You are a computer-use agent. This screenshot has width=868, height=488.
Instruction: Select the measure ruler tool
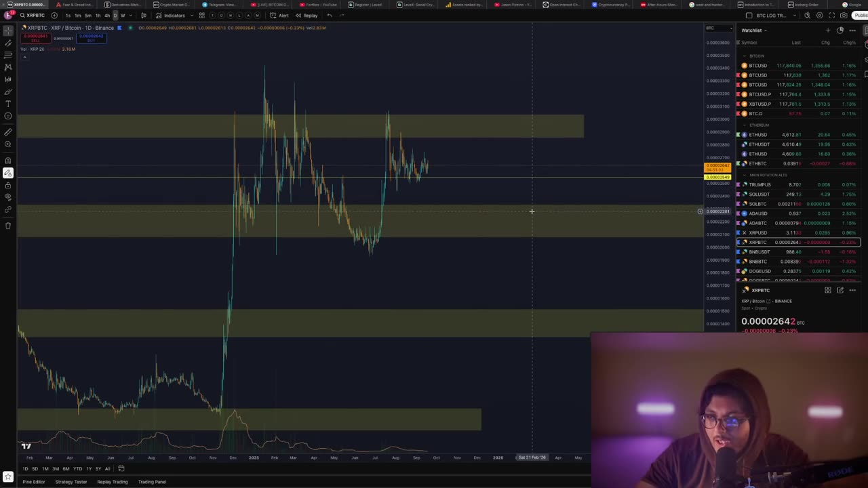(8, 132)
